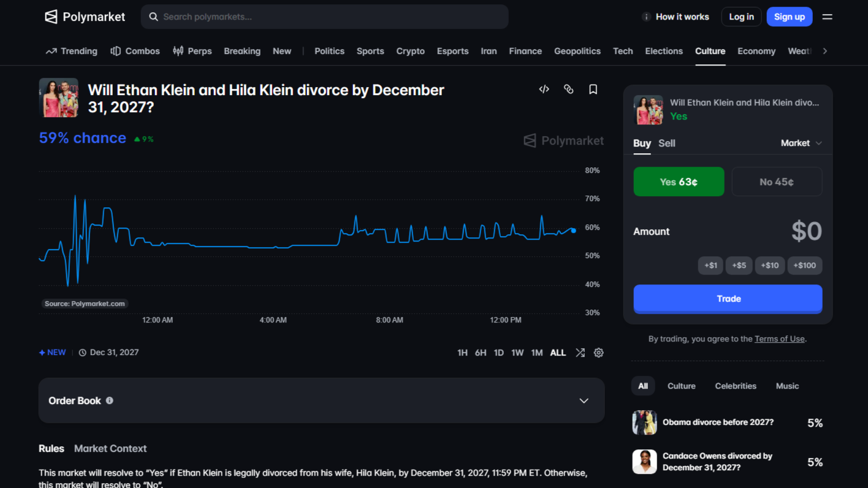The width and height of the screenshot is (868, 488).
Task: Go to the Crypto category
Action: [410, 51]
